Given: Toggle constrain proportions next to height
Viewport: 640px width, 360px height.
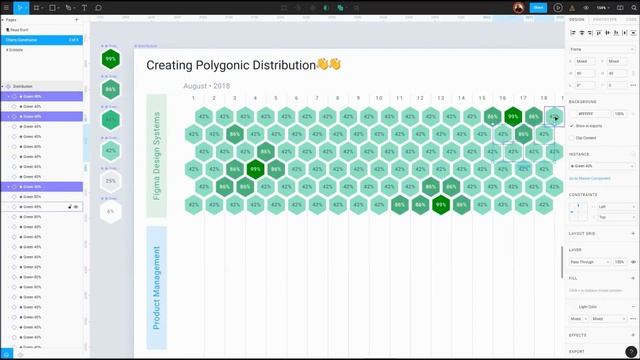Looking at the screenshot, I should point(633,73).
